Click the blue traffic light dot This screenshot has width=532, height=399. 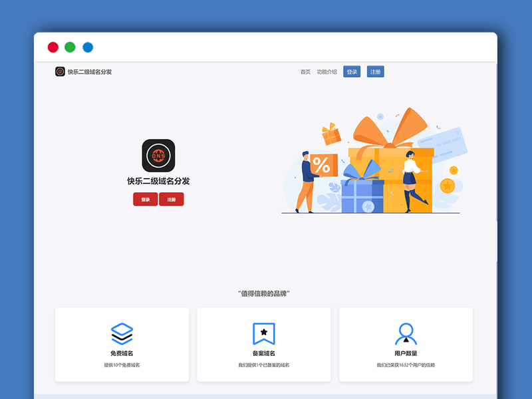pos(87,47)
